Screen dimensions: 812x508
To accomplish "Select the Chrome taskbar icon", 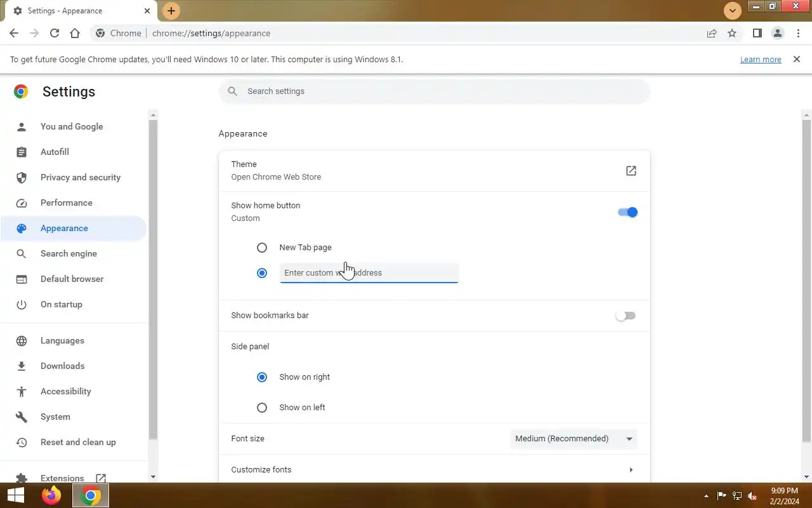I will coord(91,495).
